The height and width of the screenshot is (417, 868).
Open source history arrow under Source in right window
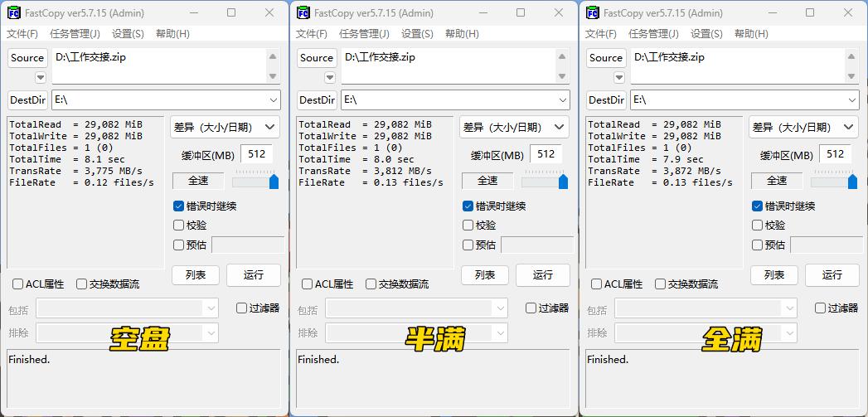click(619, 78)
